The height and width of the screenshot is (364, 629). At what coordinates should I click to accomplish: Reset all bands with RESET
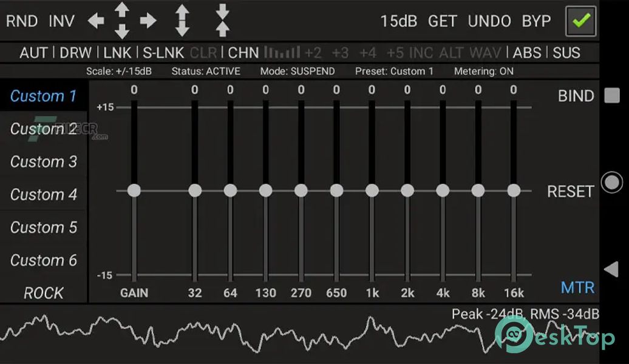(x=571, y=192)
